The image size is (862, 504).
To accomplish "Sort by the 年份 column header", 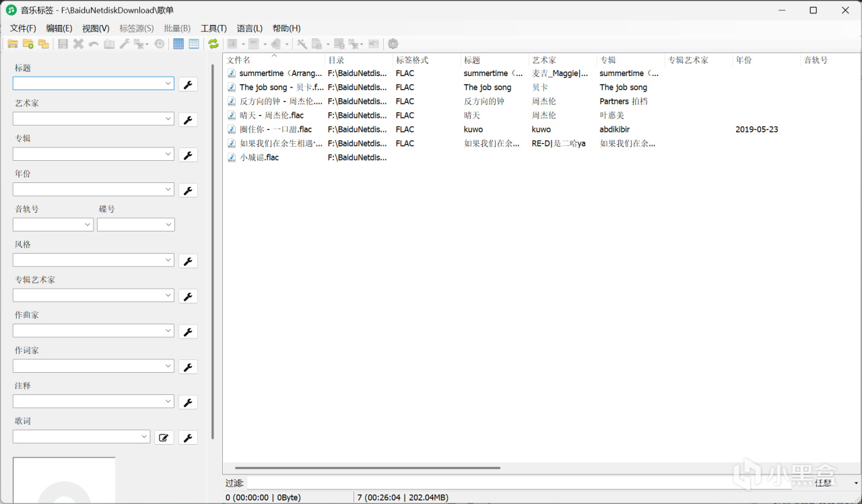I will (766, 60).
